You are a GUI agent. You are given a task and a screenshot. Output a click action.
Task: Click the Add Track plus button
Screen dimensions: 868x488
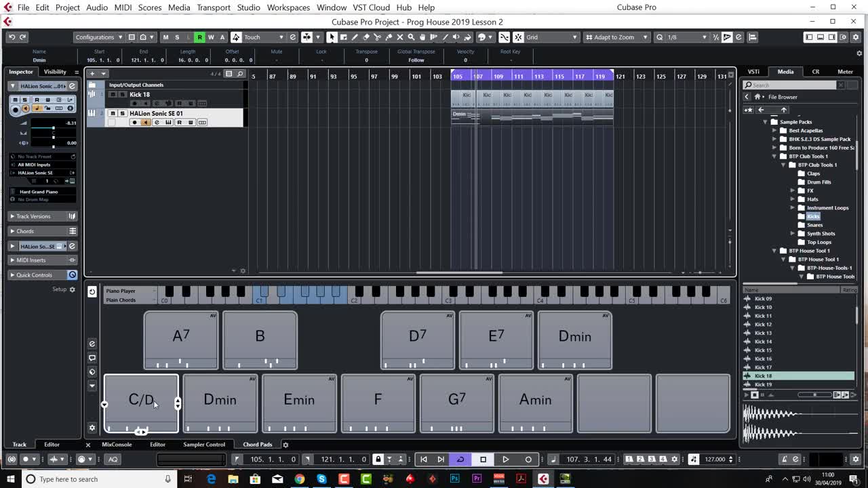click(92, 73)
